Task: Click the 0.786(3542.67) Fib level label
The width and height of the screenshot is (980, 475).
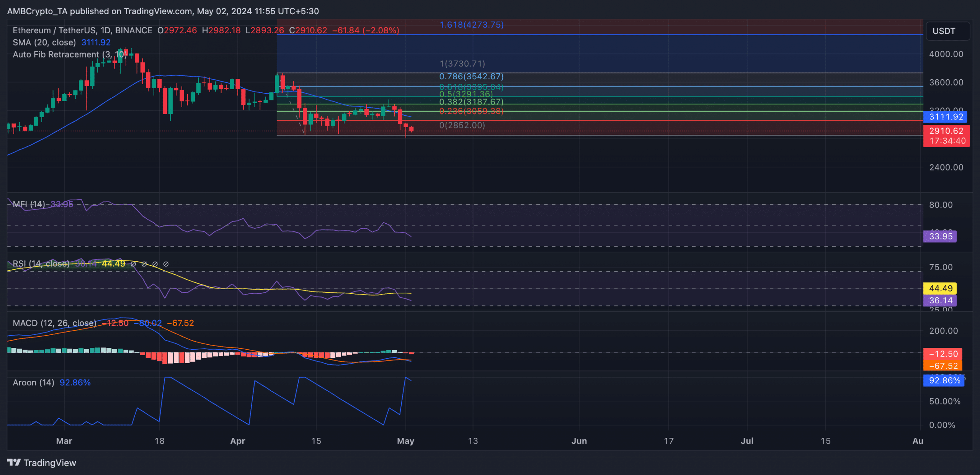Action: coord(471,77)
